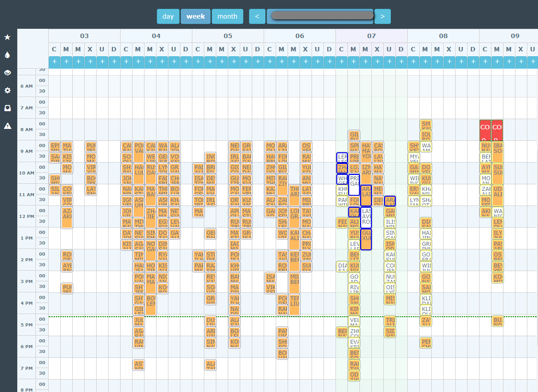Go to next week with right arrow
The image size is (538, 392).
(382, 16)
